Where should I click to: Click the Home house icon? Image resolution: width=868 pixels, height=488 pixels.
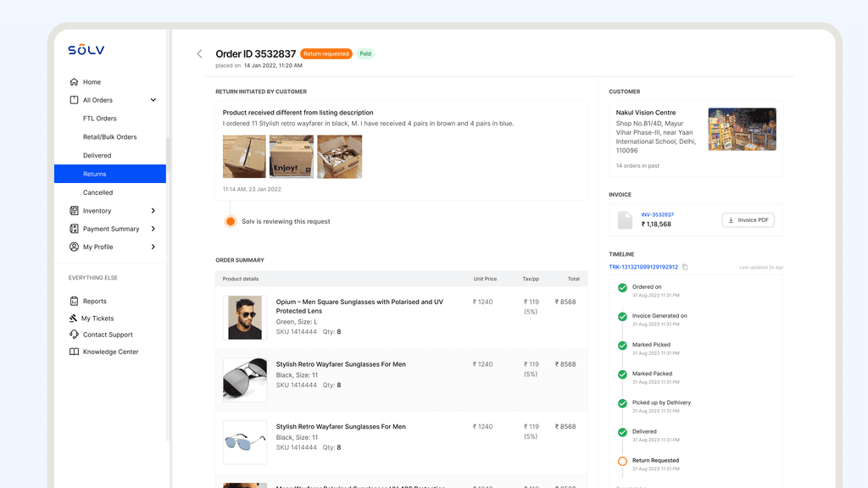(75, 82)
